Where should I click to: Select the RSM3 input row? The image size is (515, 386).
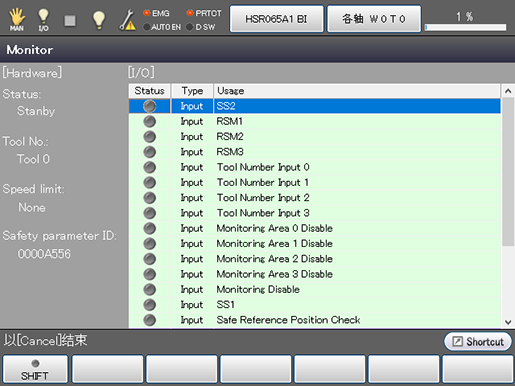[315, 152]
